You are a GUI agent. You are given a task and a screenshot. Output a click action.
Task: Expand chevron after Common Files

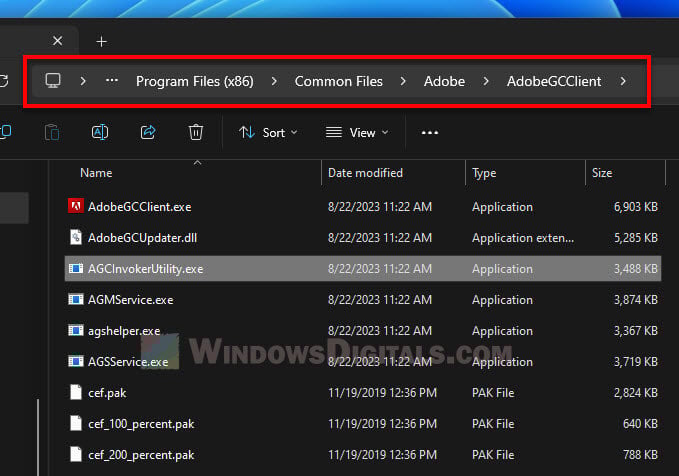point(403,81)
